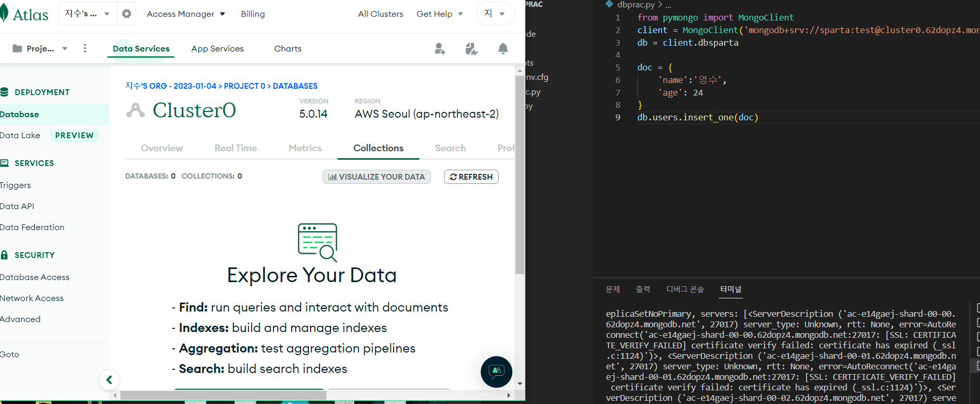Open the cluster Metrics tab
Image resolution: width=980 pixels, height=404 pixels.
click(305, 148)
